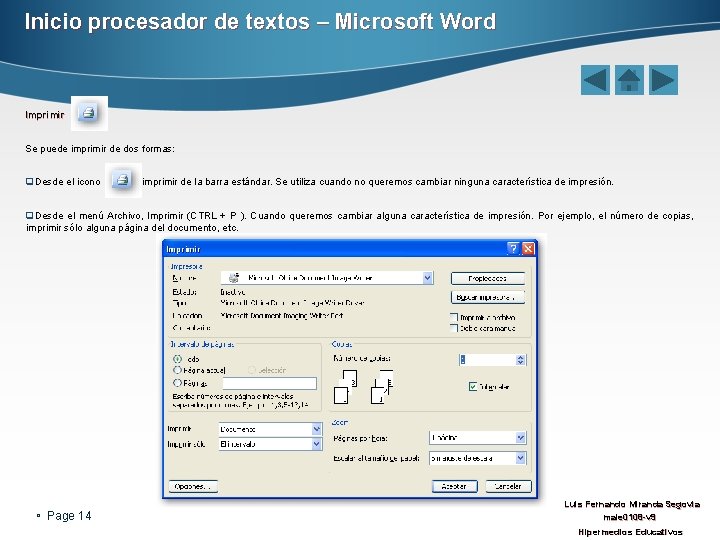Image resolution: width=720 pixels, height=540 pixels.
Task: Click the 'Copias' group label
Action: click(342, 344)
